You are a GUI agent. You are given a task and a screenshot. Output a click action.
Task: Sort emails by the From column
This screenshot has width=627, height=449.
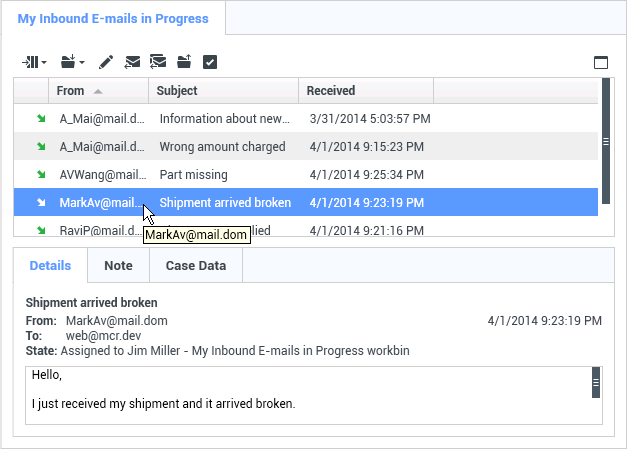click(x=80, y=91)
